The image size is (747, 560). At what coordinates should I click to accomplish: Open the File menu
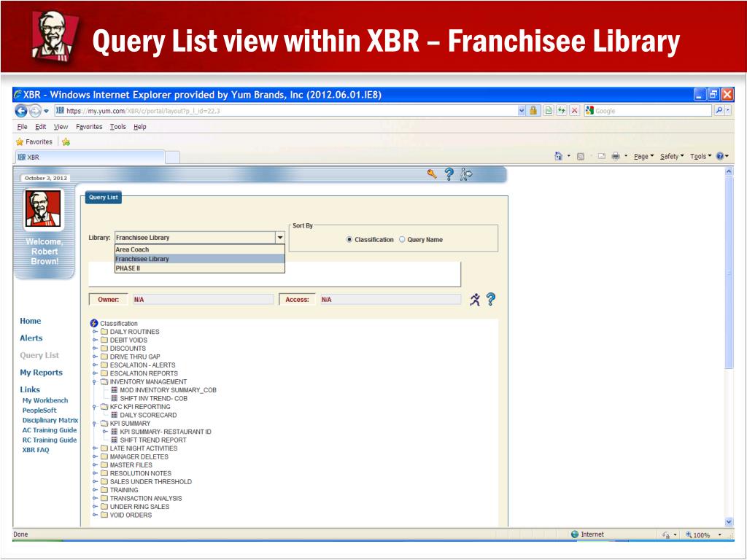point(22,127)
